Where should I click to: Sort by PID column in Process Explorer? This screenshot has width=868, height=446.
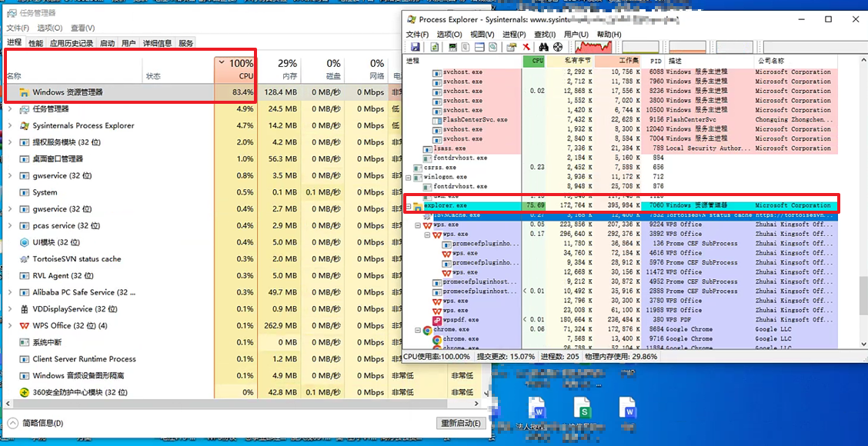(x=653, y=61)
